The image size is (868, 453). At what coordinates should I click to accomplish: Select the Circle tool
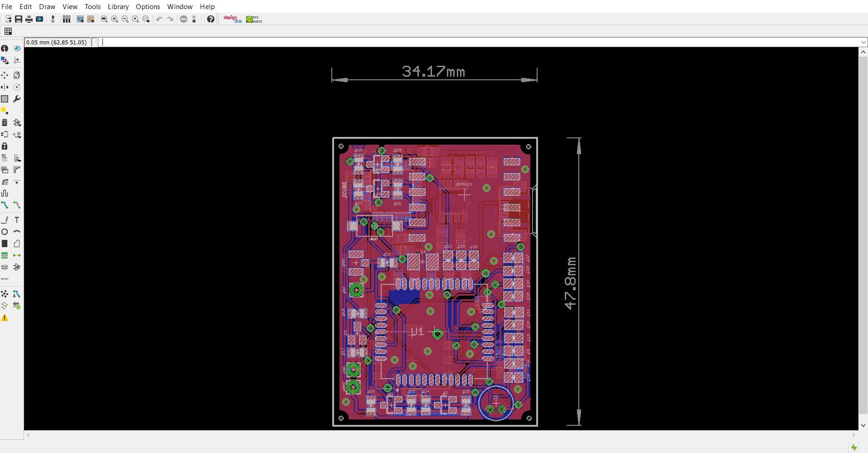5,232
